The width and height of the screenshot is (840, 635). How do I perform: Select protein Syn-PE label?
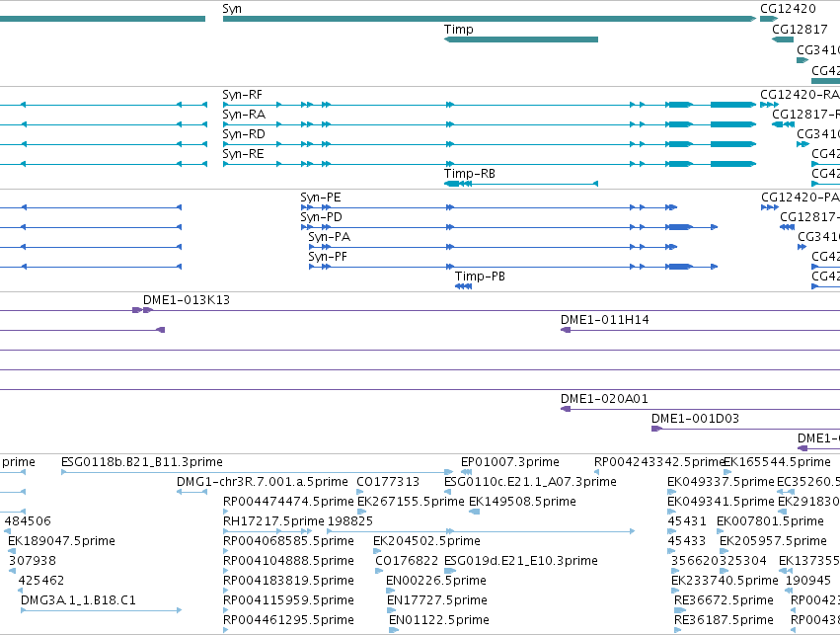click(x=321, y=198)
